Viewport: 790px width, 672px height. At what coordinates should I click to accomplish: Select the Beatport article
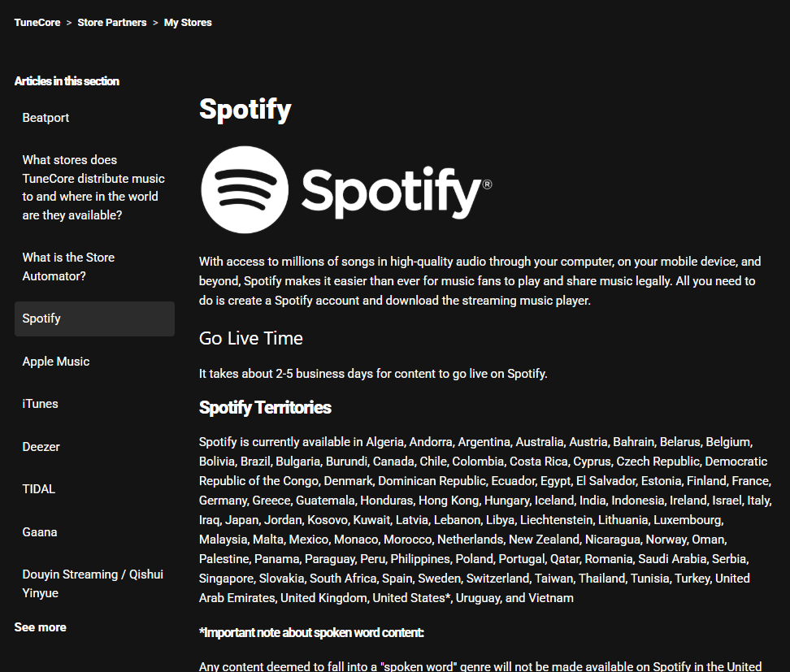(46, 117)
